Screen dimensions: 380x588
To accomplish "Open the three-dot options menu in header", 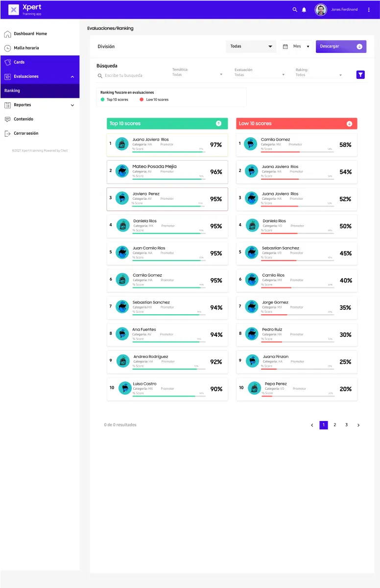I will click(369, 10).
